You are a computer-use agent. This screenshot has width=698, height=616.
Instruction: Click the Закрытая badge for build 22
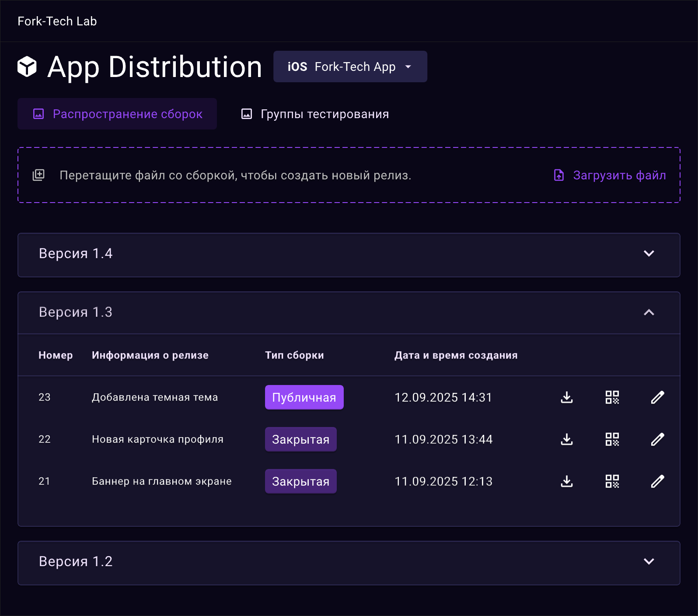click(x=300, y=439)
